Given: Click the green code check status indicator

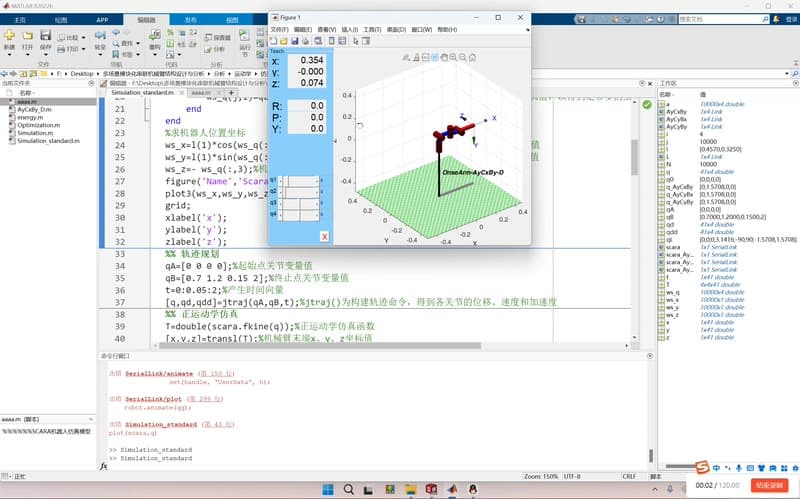Looking at the screenshot, I should 647,105.
